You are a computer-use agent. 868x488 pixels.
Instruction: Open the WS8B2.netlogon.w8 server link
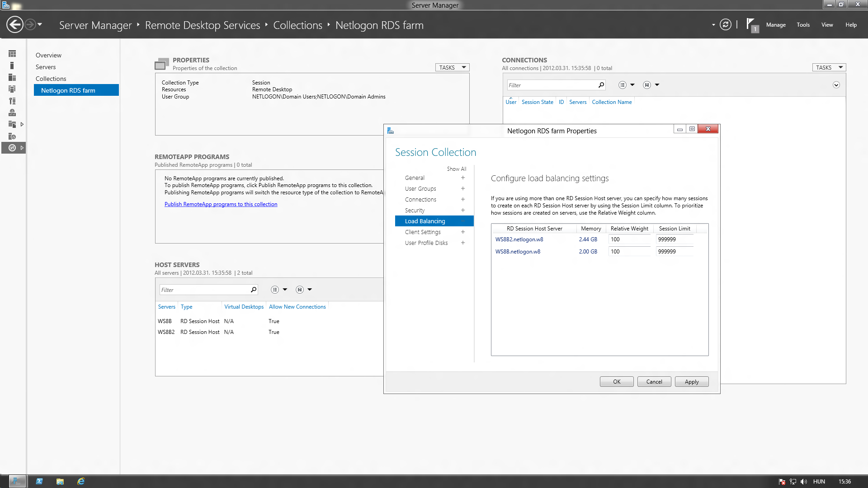click(519, 239)
